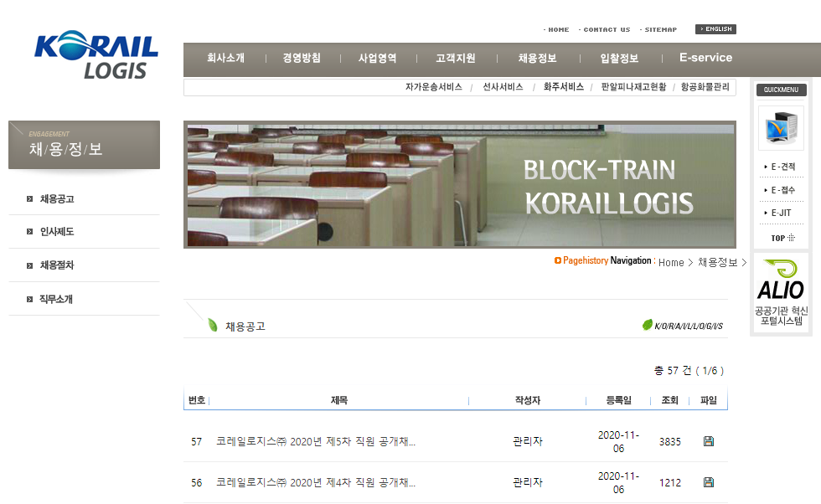
Task: Select 화주서비스 submenu item
Action: [x=563, y=87]
